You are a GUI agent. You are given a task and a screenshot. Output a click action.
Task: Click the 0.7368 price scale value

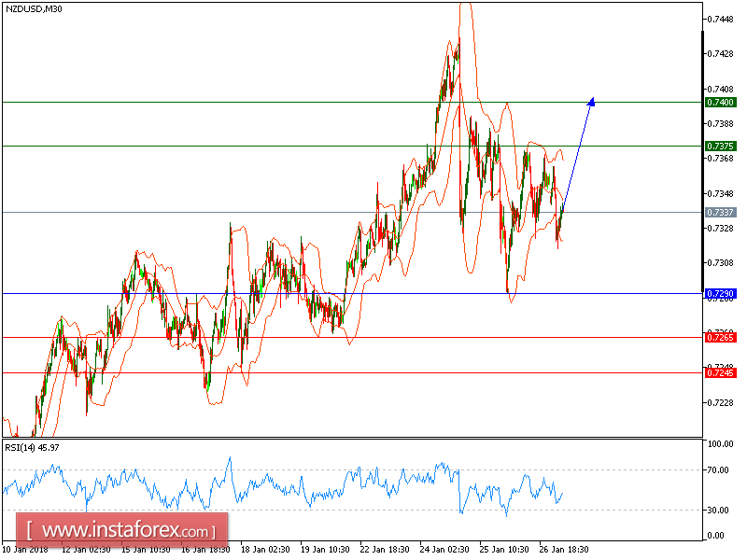(x=720, y=158)
